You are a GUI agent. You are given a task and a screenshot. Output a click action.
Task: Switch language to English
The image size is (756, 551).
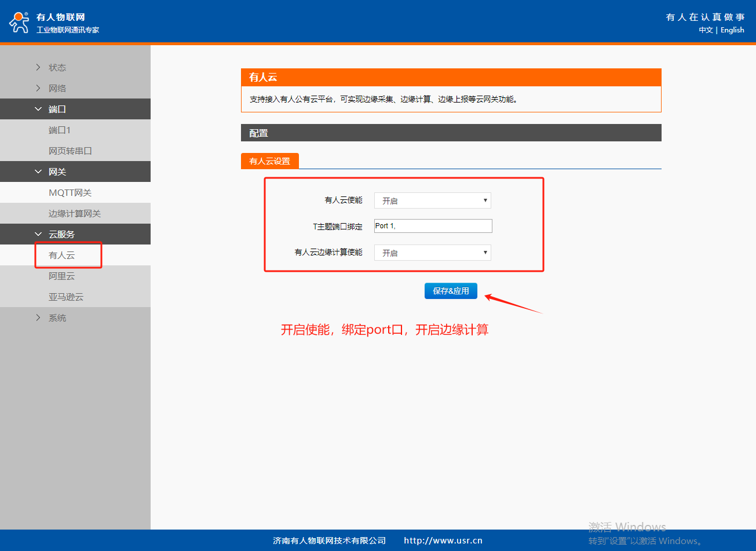(x=732, y=30)
